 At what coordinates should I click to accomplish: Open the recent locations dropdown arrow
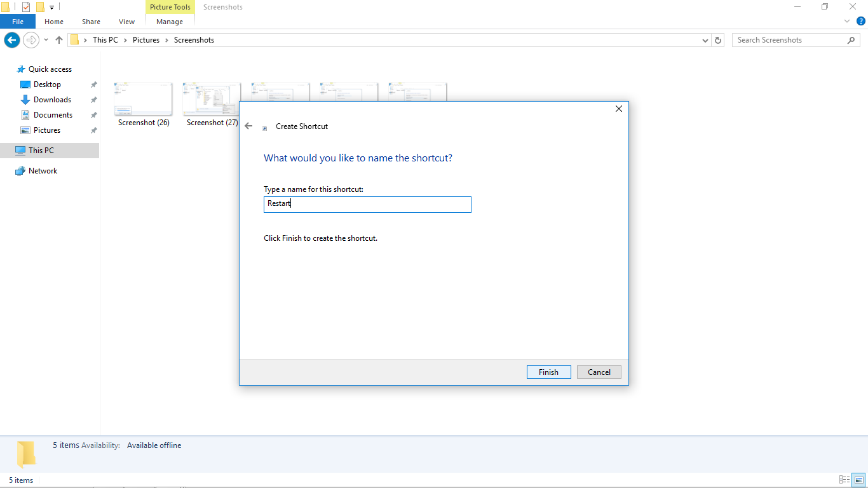tap(46, 40)
